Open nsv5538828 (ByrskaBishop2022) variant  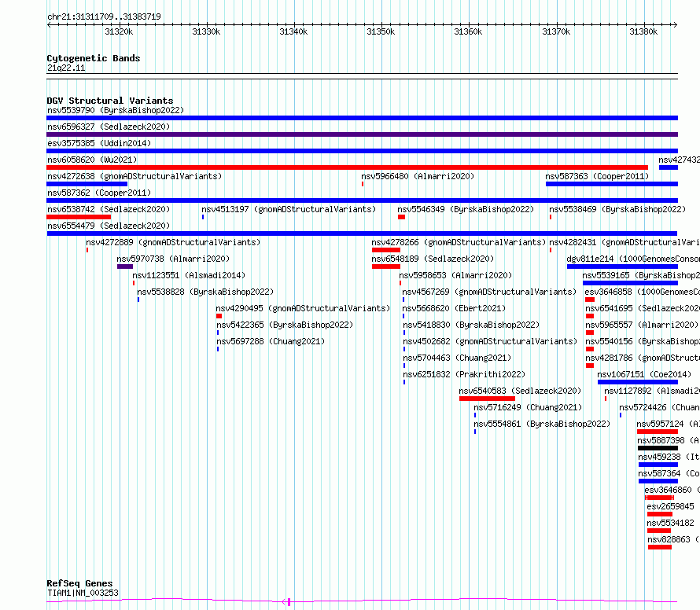[205, 292]
